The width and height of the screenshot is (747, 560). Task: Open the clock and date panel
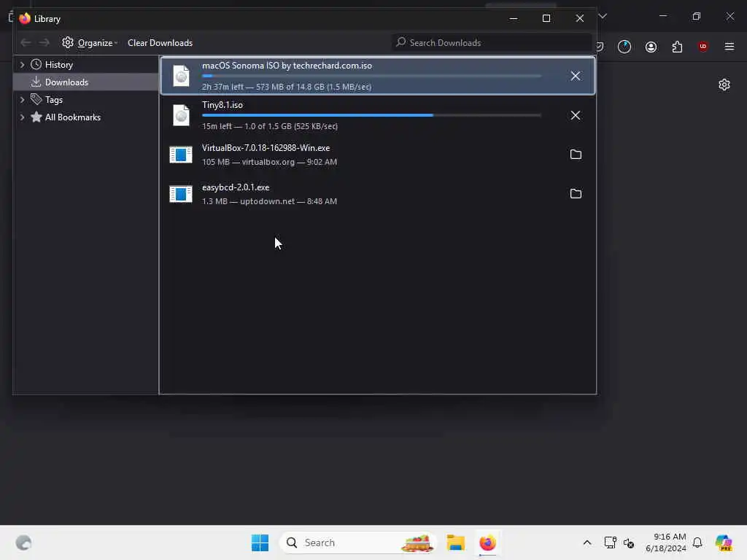[666, 542]
